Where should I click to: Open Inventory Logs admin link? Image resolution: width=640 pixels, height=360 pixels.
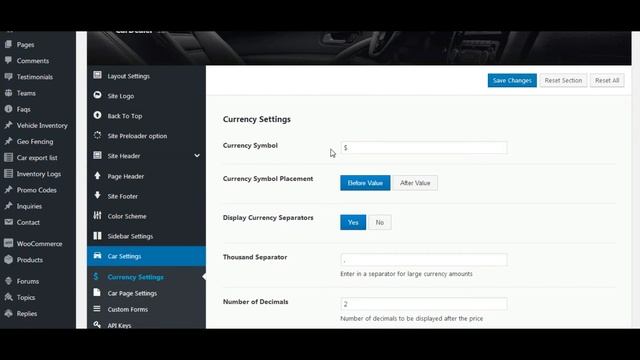(39, 174)
